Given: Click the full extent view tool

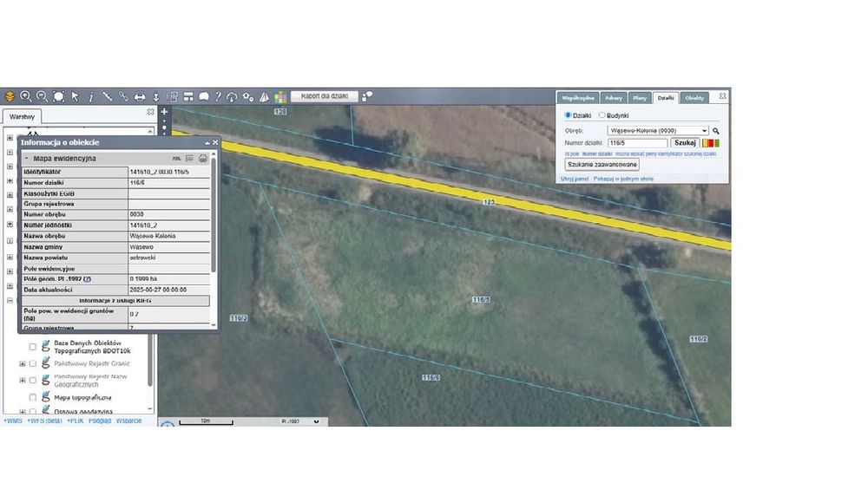Looking at the screenshot, I should click(x=58, y=96).
